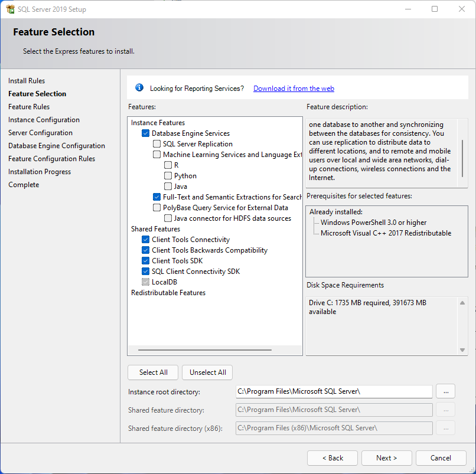
Task: Go Back to previous step
Action: [x=332, y=458]
